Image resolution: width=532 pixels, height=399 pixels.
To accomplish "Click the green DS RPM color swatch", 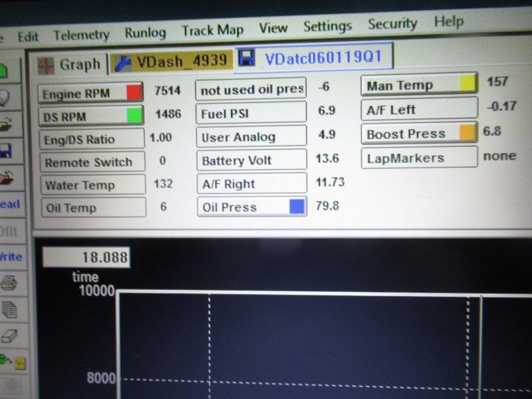I will pos(134,116).
